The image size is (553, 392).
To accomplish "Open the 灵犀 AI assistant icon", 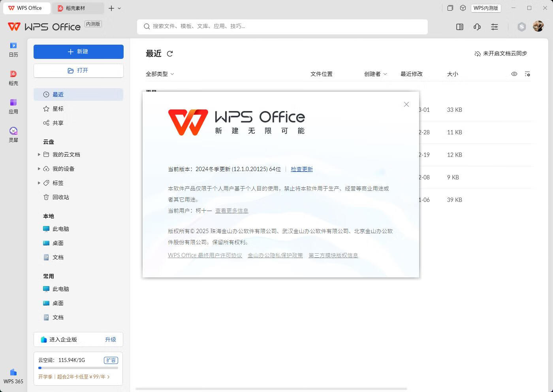I will pyautogui.click(x=13, y=135).
